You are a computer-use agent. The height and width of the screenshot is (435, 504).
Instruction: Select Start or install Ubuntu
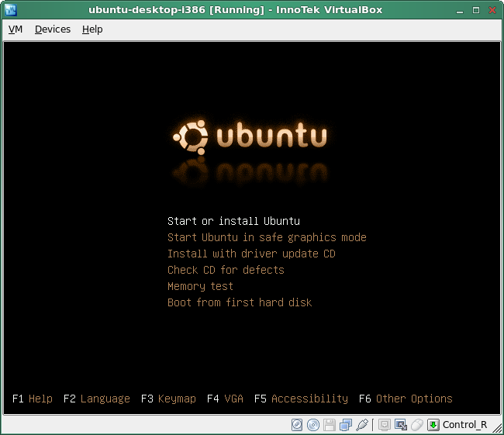[x=233, y=221]
